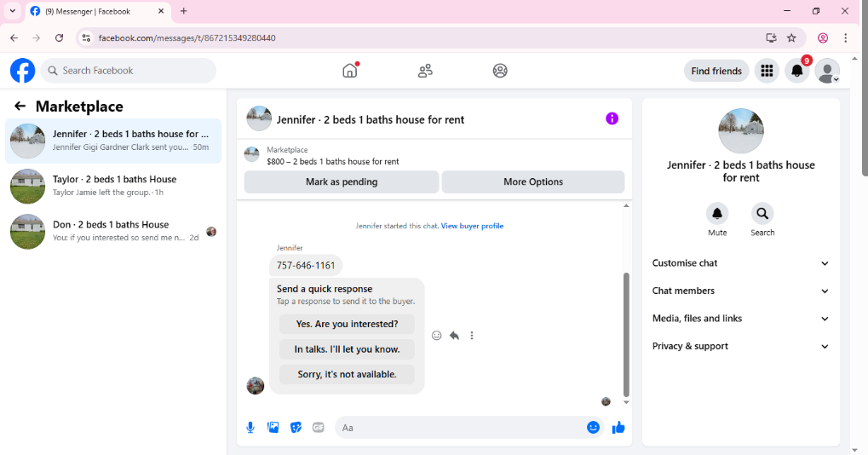Choose a sticker using the sticker icon
Image resolution: width=868 pixels, height=455 pixels.
[x=296, y=428]
